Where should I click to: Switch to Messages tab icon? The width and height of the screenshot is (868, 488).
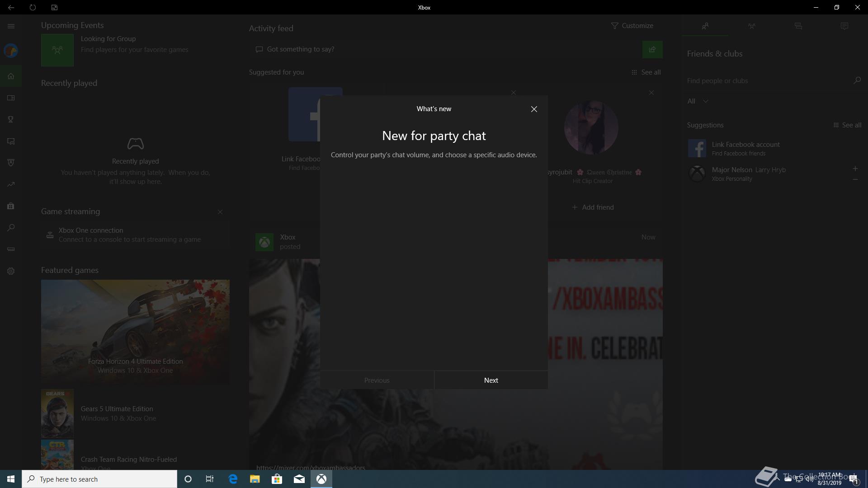(798, 26)
